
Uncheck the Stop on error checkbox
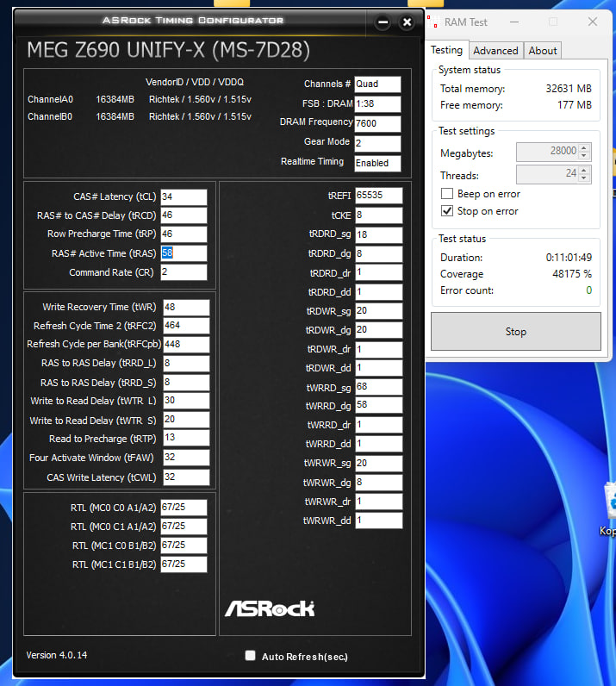point(446,211)
